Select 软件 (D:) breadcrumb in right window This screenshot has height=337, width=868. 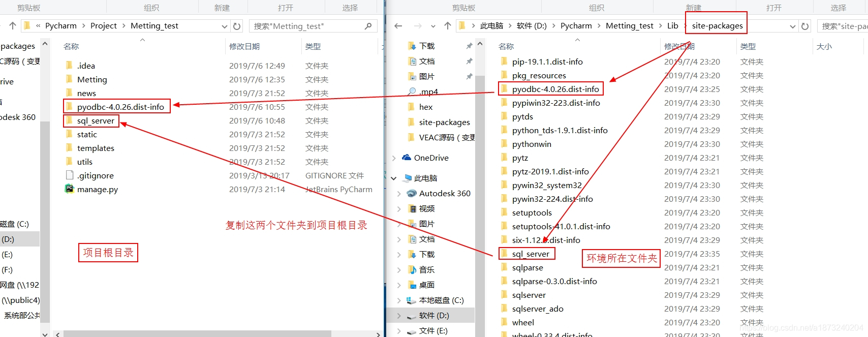click(532, 26)
